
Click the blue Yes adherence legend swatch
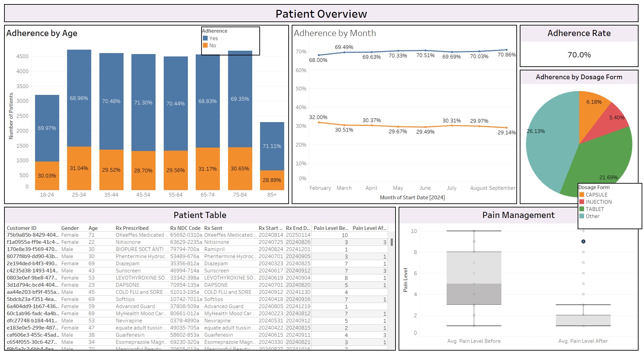[x=205, y=38]
